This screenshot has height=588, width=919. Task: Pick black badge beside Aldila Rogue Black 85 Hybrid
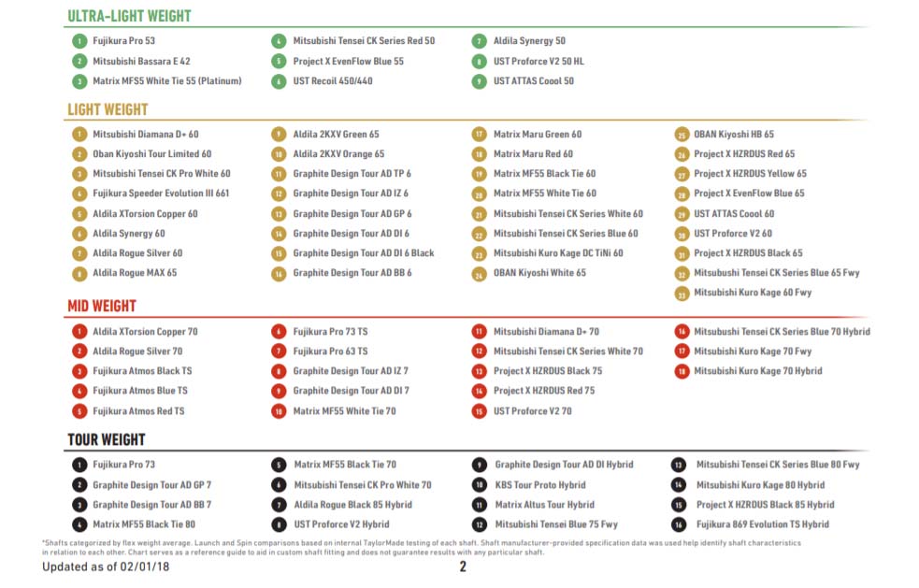(279, 506)
